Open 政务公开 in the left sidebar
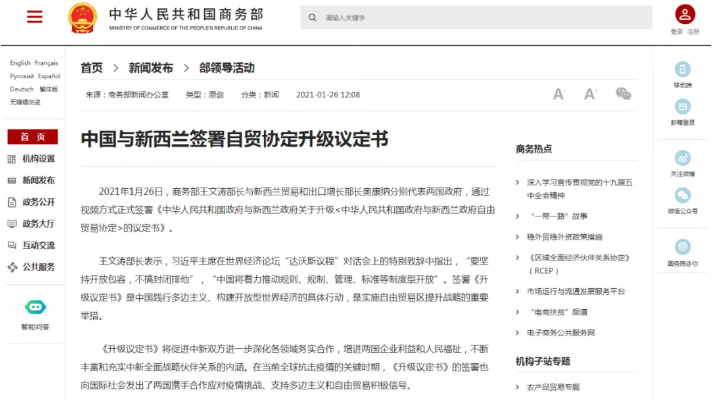 (x=38, y=202)
